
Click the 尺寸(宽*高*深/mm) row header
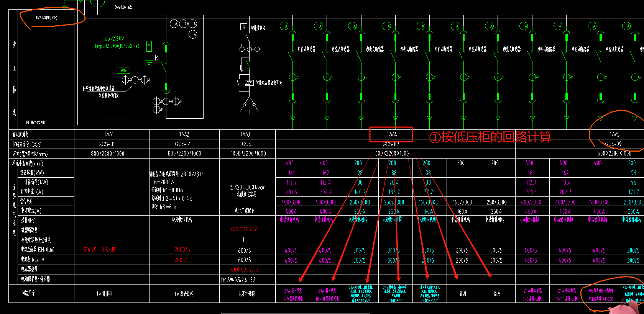30,154
